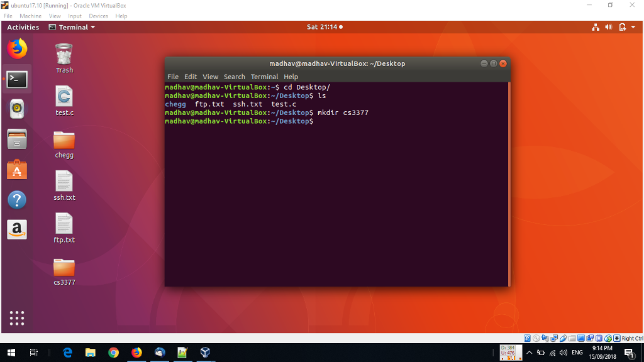Expand Ubuntu system menu arrow in top bar
644x362 pixels.
(633, 27)
